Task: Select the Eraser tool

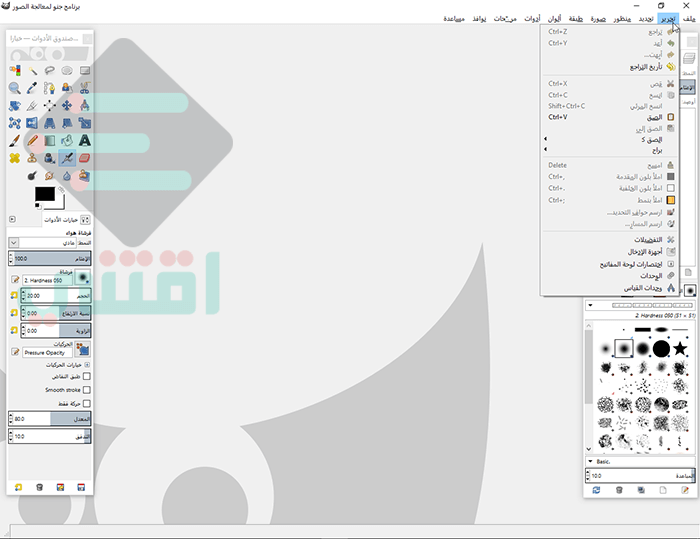Action: pyautogui.click(x=85, y=158)
